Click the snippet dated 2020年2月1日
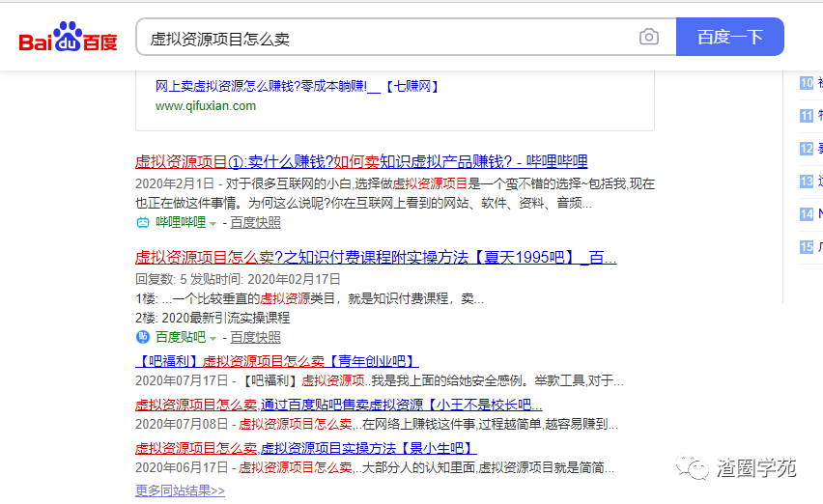 click(395, 193)
